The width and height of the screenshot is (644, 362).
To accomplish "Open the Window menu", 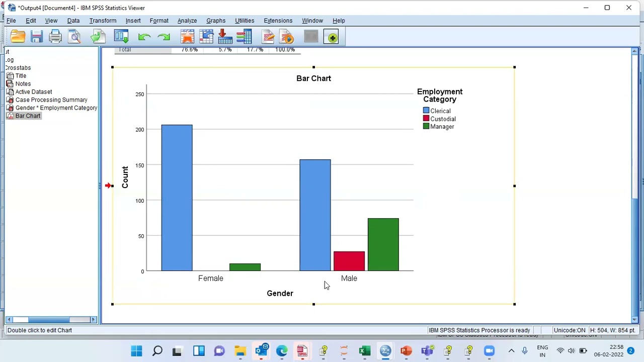I will pos(312,21).
